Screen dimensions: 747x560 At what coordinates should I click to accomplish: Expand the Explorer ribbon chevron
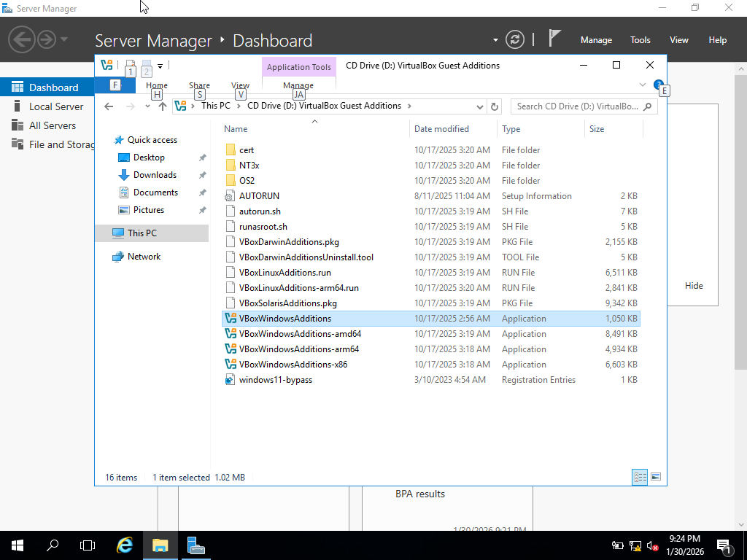coord(643,85)
